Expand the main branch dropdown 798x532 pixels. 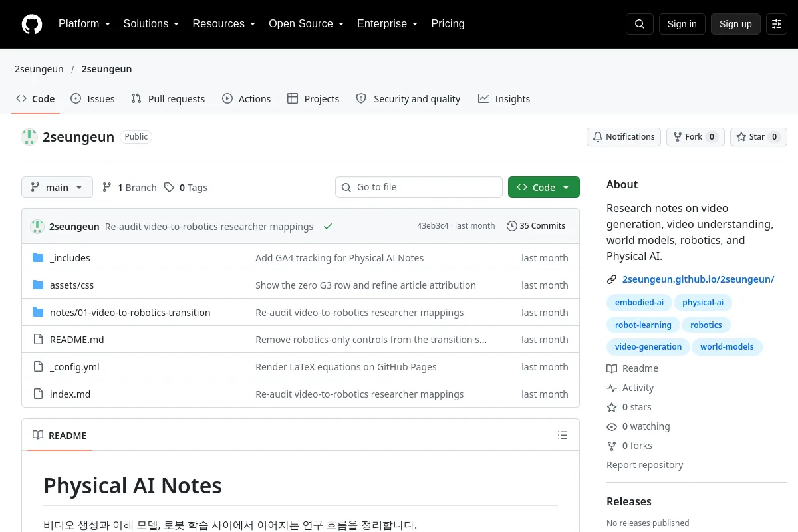[x=57, y=187]
